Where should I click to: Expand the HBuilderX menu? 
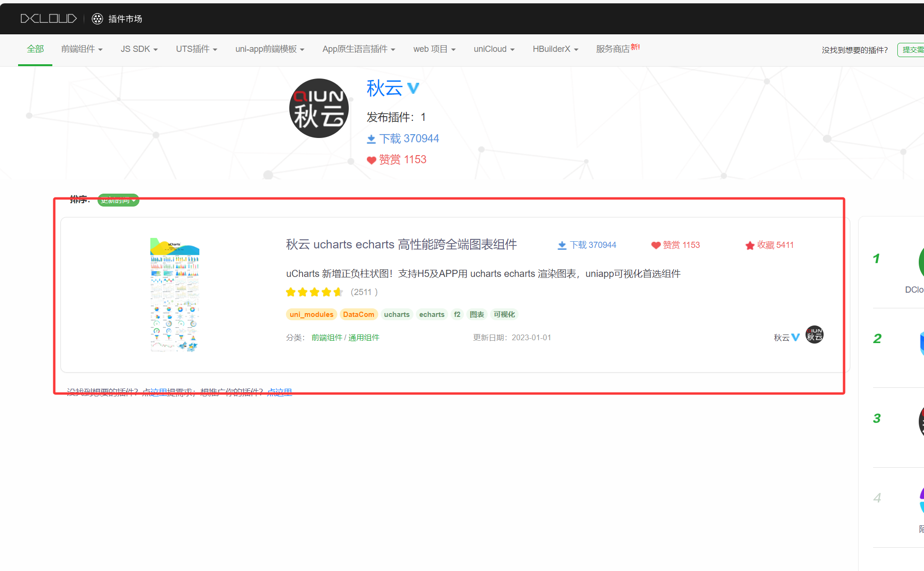555,49
